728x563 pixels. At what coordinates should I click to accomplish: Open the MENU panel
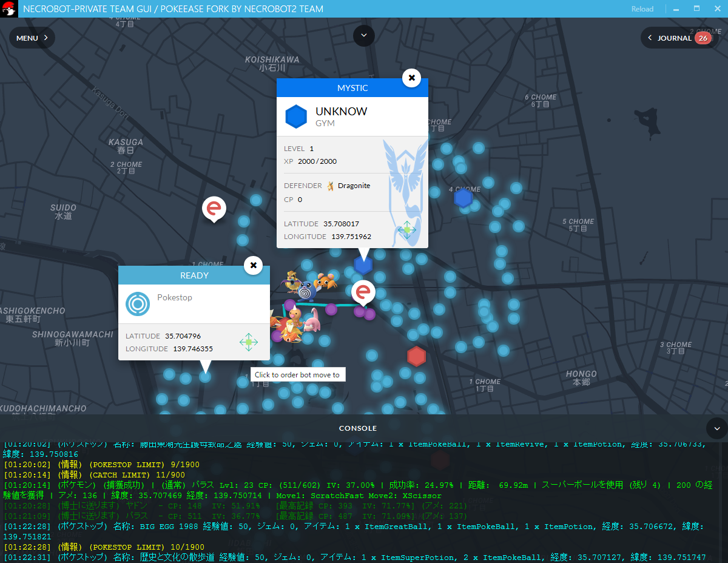(32, 38)
